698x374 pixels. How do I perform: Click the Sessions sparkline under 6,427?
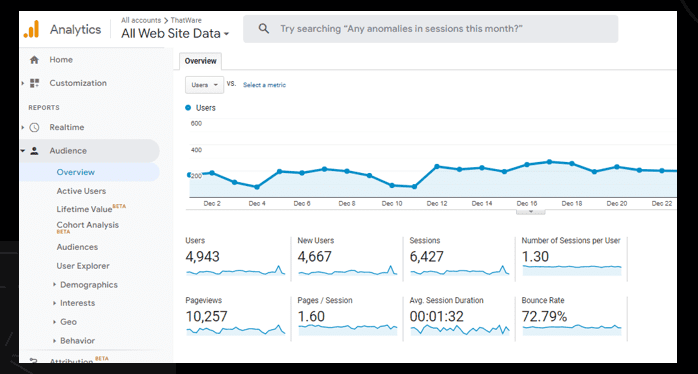tap(460, 271)
